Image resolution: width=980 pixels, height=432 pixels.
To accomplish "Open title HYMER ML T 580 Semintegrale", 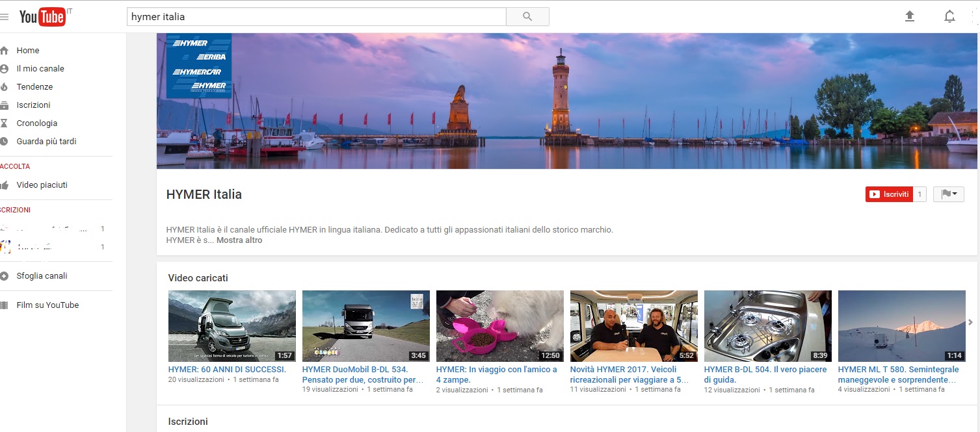I will pos(899,375).
